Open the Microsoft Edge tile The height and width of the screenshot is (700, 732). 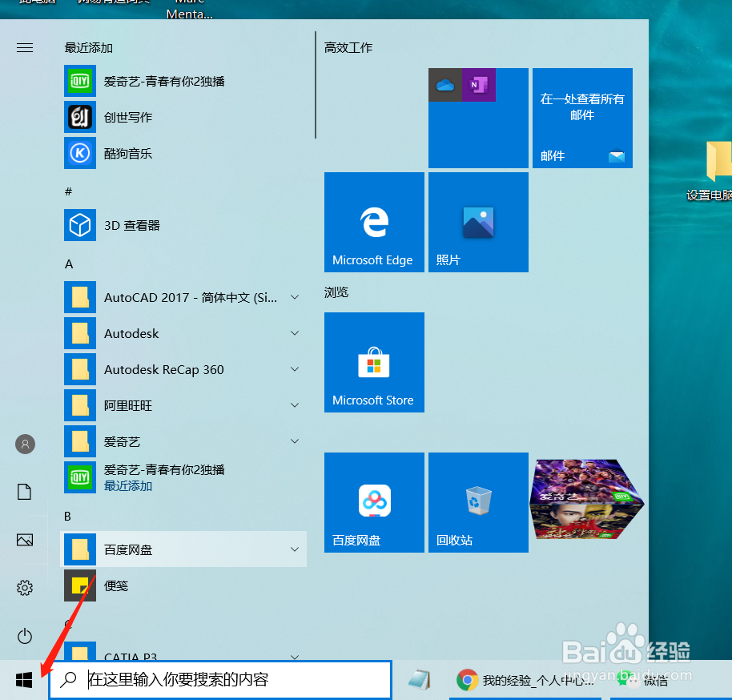(374, 223)
